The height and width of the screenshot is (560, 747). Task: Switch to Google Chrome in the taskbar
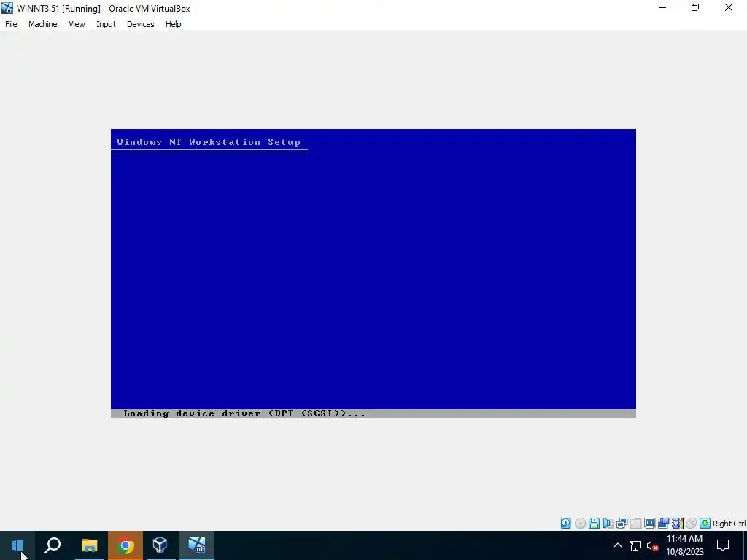coord(125,545)
